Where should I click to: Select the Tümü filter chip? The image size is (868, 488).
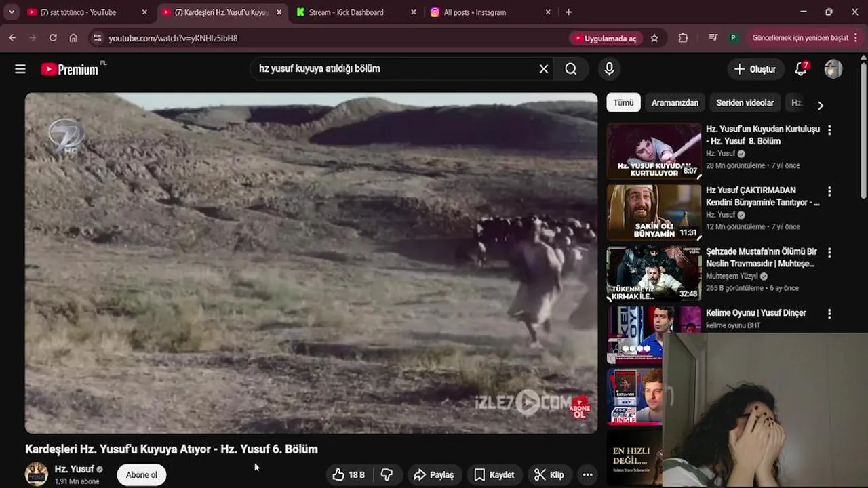(x=623, y=103)
